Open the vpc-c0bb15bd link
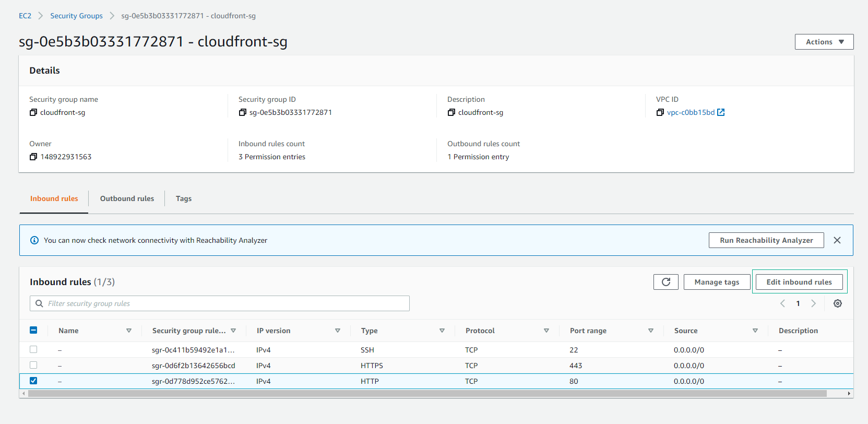 point(691,112)
